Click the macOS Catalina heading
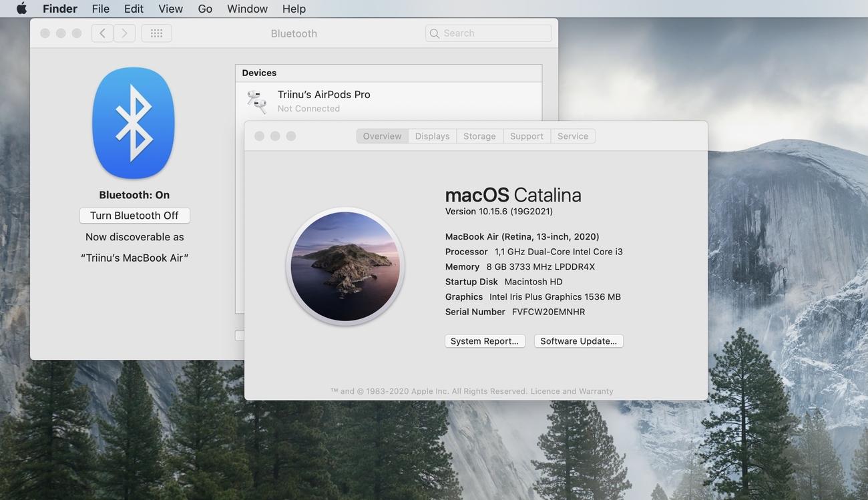This screenshot has width=868, height=500. [513, 194]
